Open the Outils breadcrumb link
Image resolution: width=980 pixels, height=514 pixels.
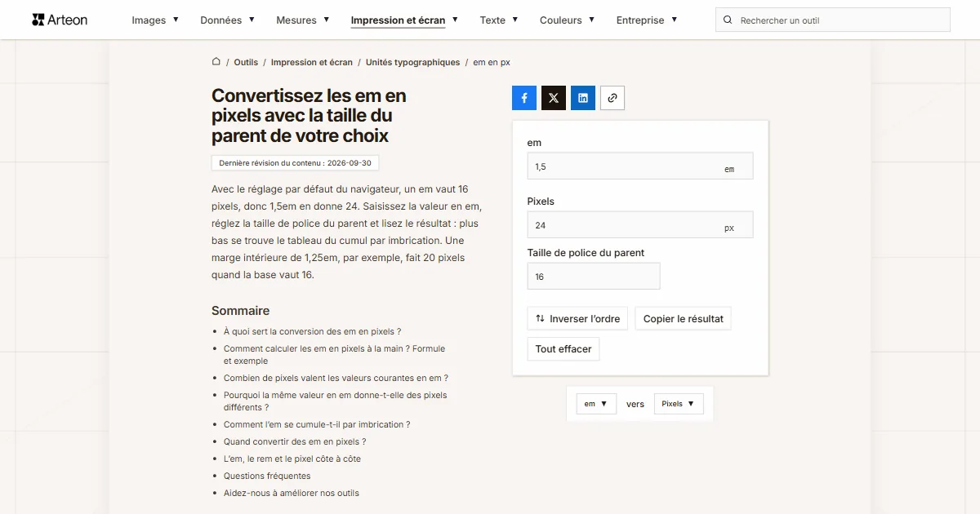coord(246,62)
